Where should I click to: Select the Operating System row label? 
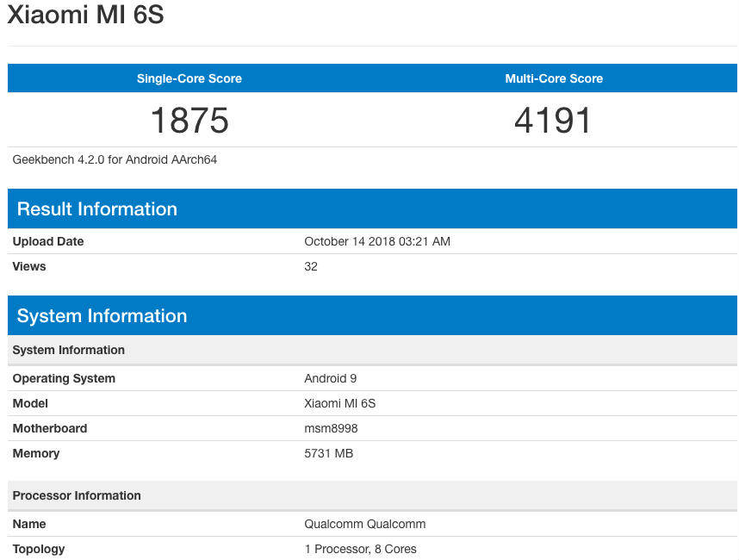[64, 378]
